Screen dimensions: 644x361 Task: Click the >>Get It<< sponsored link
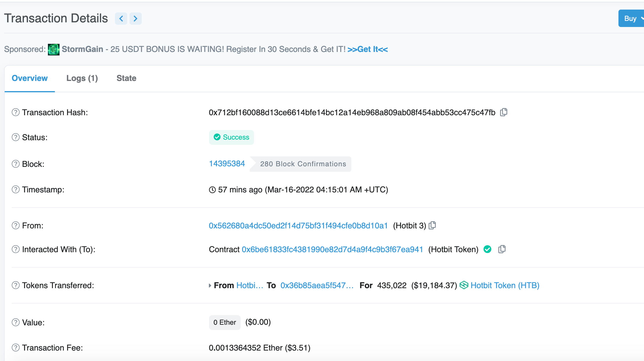tap(368, 49)
